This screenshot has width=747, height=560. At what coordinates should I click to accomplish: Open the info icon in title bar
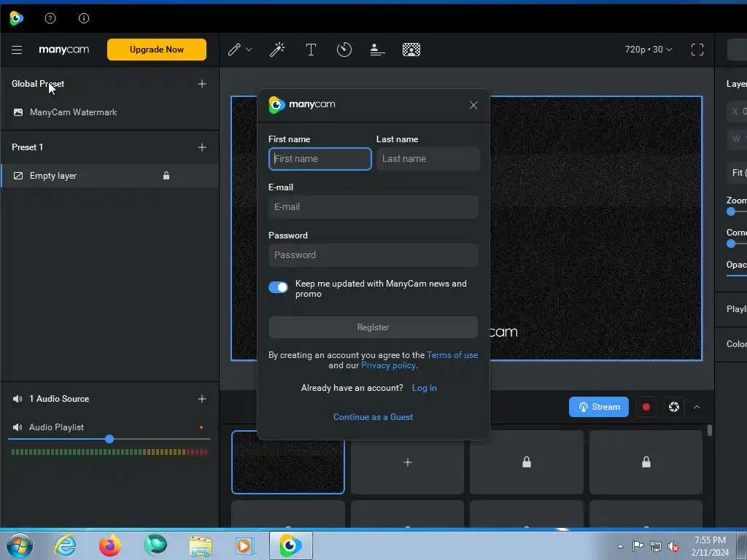(x=84, y=18)
